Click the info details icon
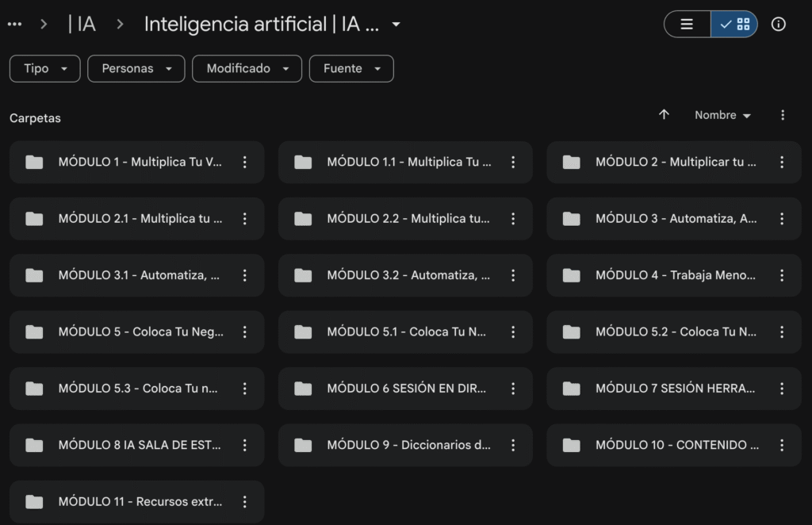The image size is (812, 525). (779, 25)
